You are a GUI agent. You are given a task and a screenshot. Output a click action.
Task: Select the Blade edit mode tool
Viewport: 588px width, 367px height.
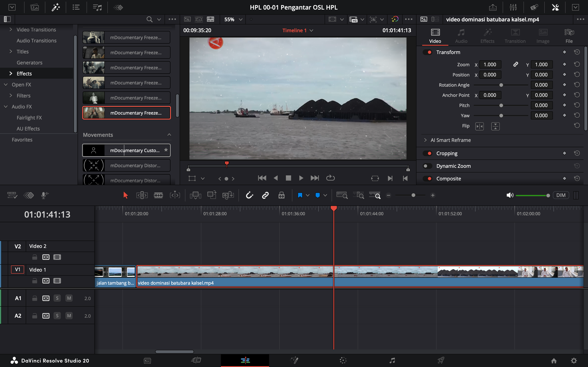pos(158,195)
